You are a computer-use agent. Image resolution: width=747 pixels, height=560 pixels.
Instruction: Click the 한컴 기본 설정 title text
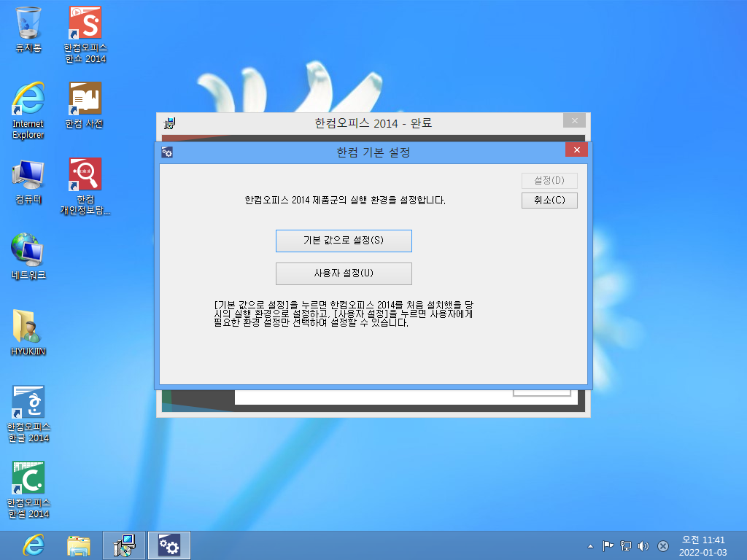pyautogui.click(x=373, y=152)
